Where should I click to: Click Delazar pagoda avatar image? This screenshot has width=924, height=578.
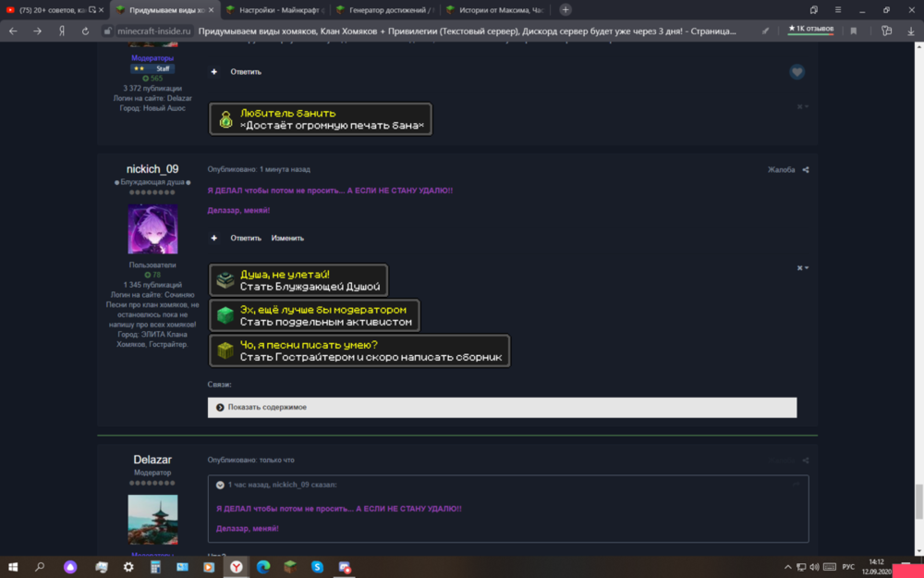tap(152, 520)
